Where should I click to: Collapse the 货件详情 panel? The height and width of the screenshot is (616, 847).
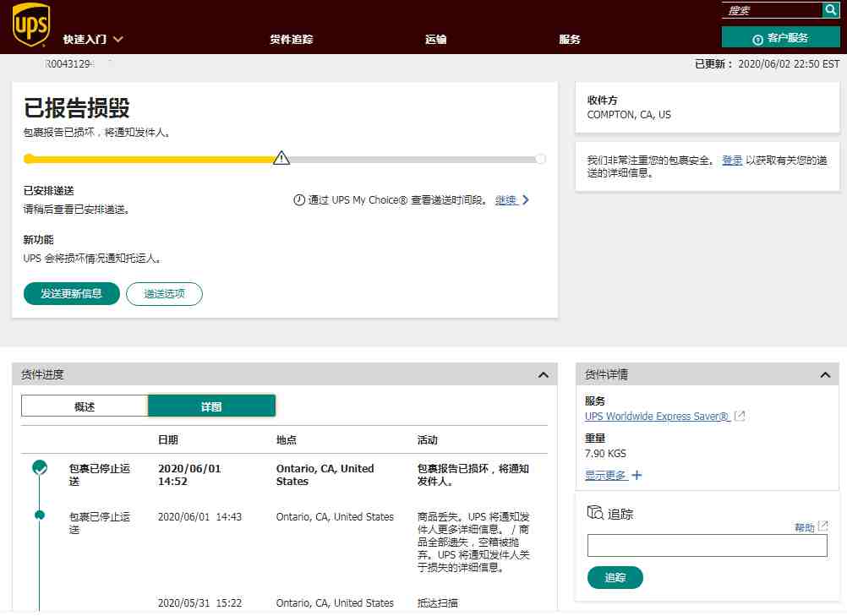tap(825, 374)
